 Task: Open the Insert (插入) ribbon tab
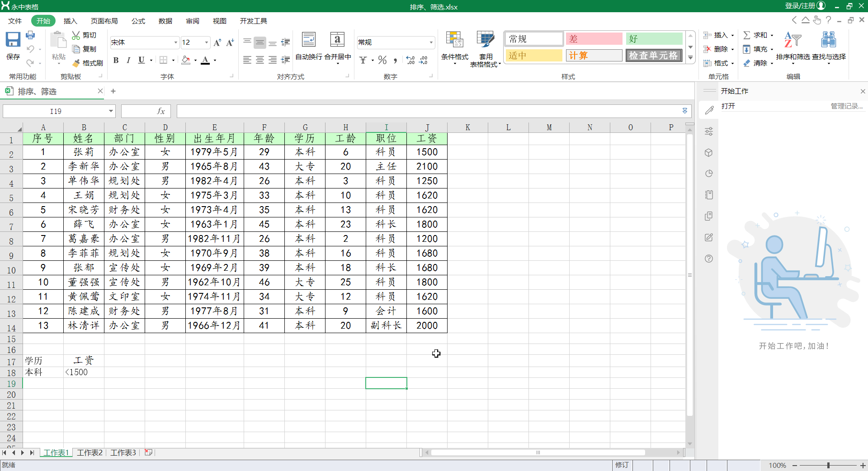tap(70, 21)
